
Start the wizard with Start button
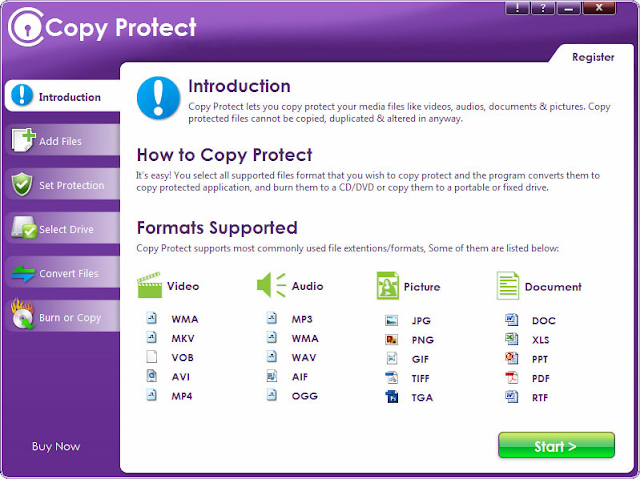pyautogui.click(x=556, y=446)
